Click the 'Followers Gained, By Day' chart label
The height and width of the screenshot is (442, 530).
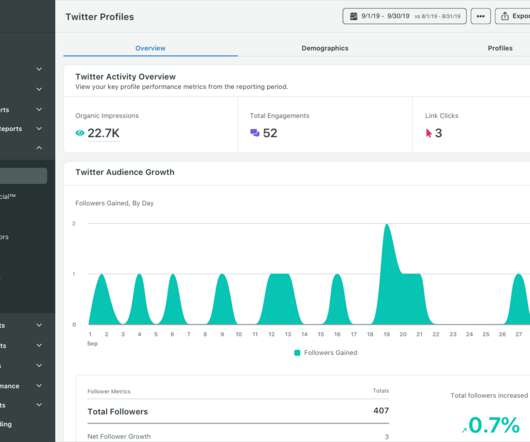[x=114, y=203]
